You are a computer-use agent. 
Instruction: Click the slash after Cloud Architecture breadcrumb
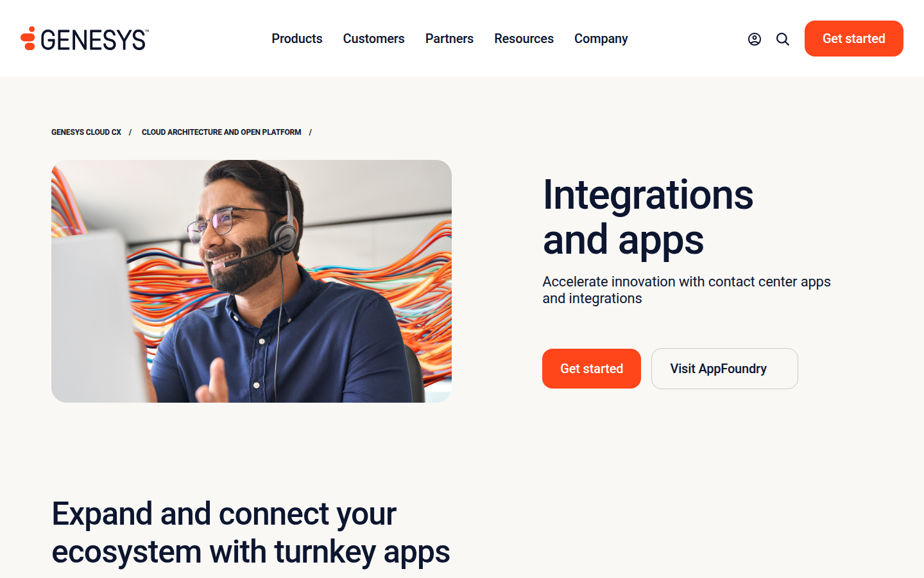310,132
